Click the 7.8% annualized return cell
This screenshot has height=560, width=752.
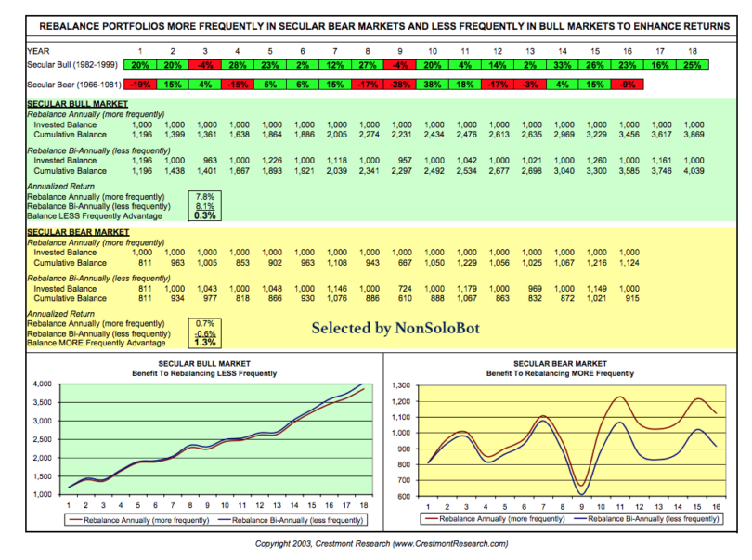(x=205, y=197)
